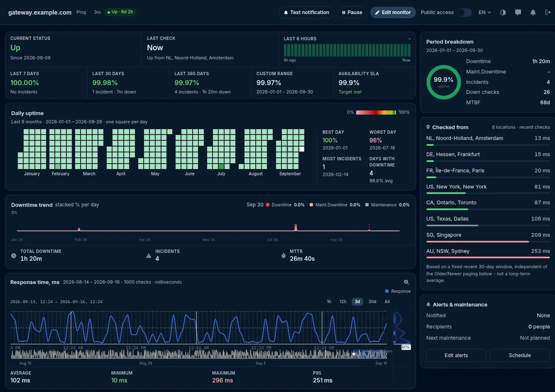The height and width of the screenshot is (392, 555).
Task: Select the 30d time range tab
Action: pos(372,302)
